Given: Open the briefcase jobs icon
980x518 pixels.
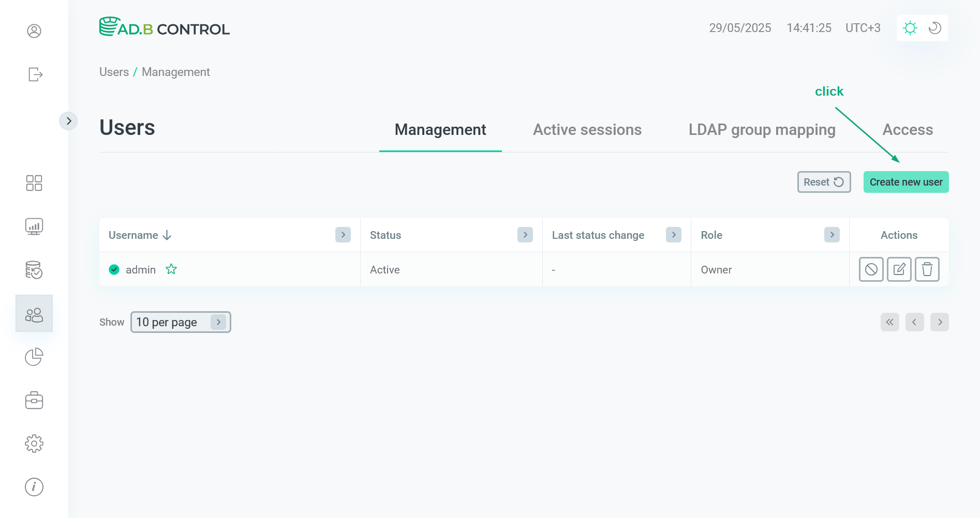Looking at the screenshot, I should [34, 400].
